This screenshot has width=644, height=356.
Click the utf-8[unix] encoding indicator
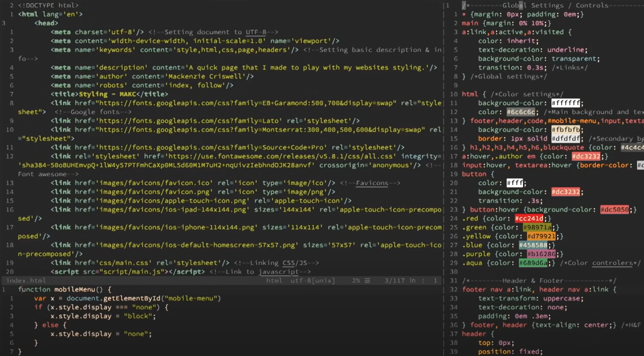click(312, 280)
